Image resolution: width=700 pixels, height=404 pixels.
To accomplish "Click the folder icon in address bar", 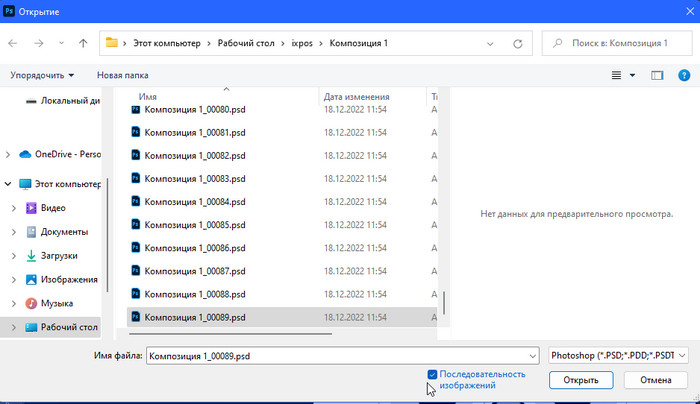I will [x=112, y=43].
